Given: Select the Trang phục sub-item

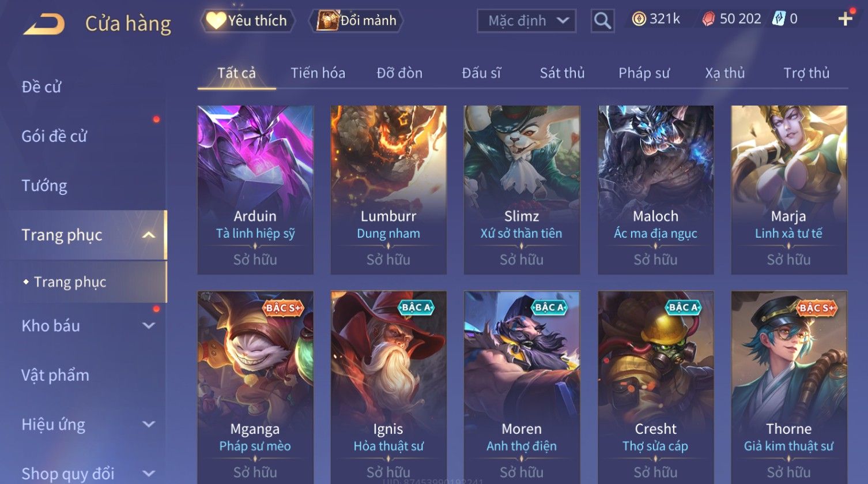Looking at the screenshot, I should (x=70, y=282).
